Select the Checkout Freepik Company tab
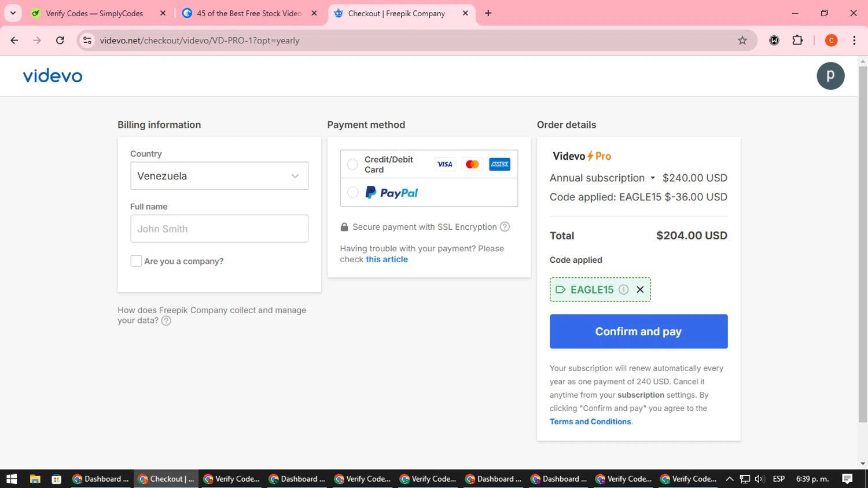The image size is (868, 488). click(x=402, y=13)
